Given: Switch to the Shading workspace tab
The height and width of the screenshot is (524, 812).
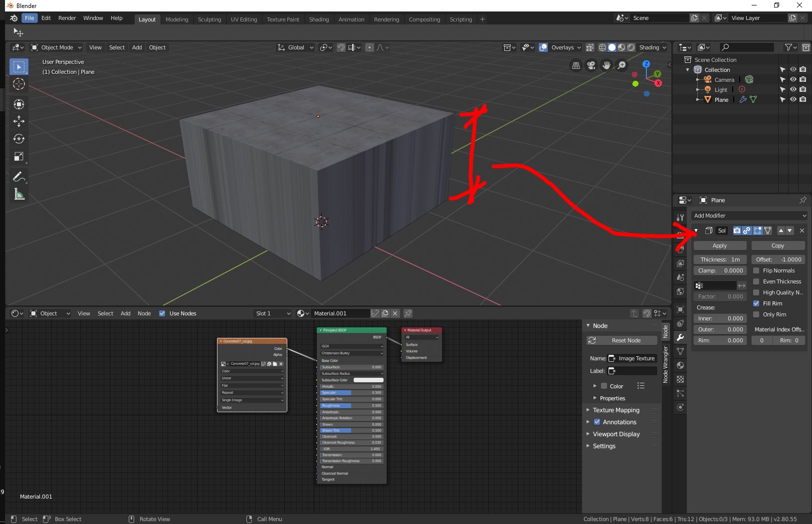Looking at the screenshot, I should point(319,19).
